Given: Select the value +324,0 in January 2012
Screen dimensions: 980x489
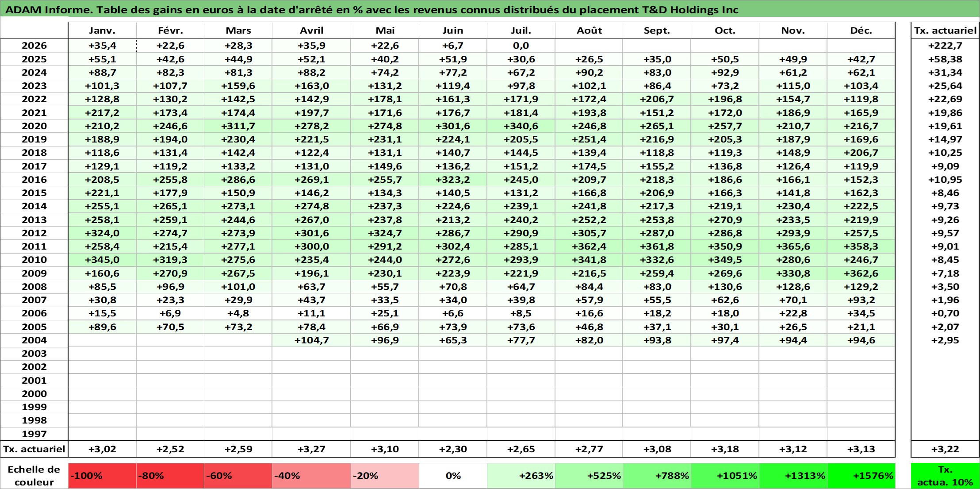Looking at the screenshot, I should [x=102, y=233].
